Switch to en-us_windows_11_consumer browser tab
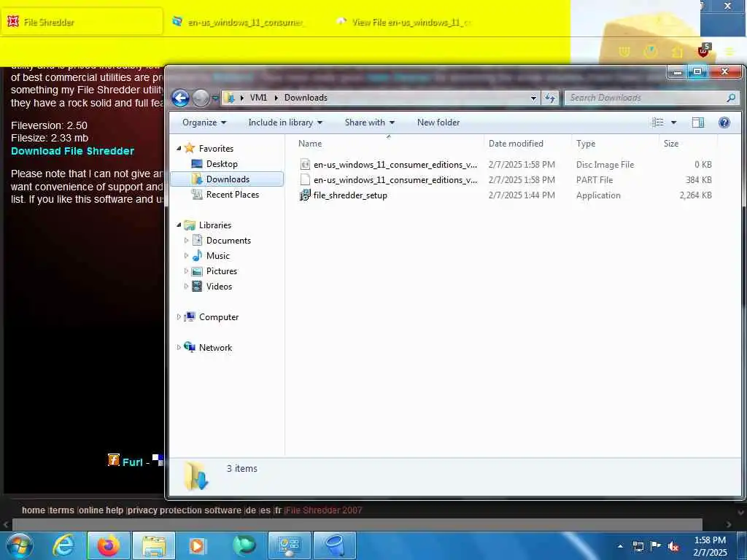This screenshot has height=560, width=747. tap(245, 22)
